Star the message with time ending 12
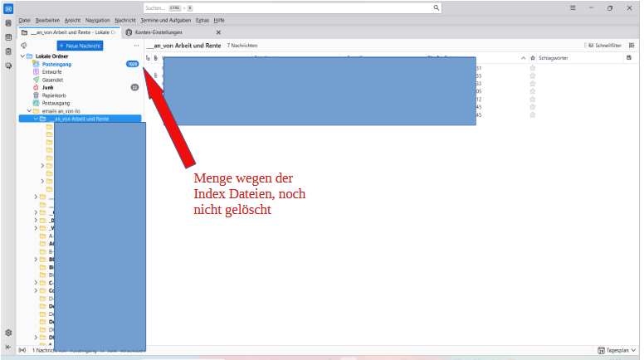Viewport: 644px width, 360px height. click(x=533, y=100)
